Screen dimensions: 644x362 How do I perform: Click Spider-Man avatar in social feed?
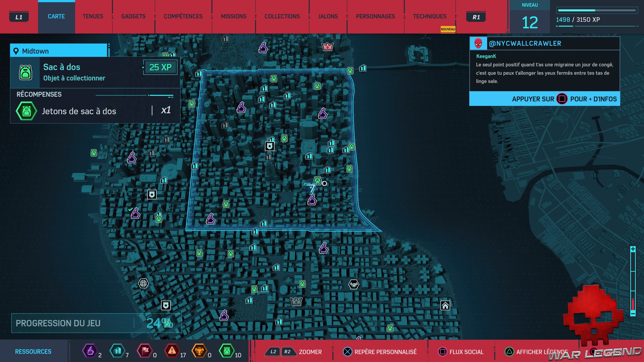point(478,43)
